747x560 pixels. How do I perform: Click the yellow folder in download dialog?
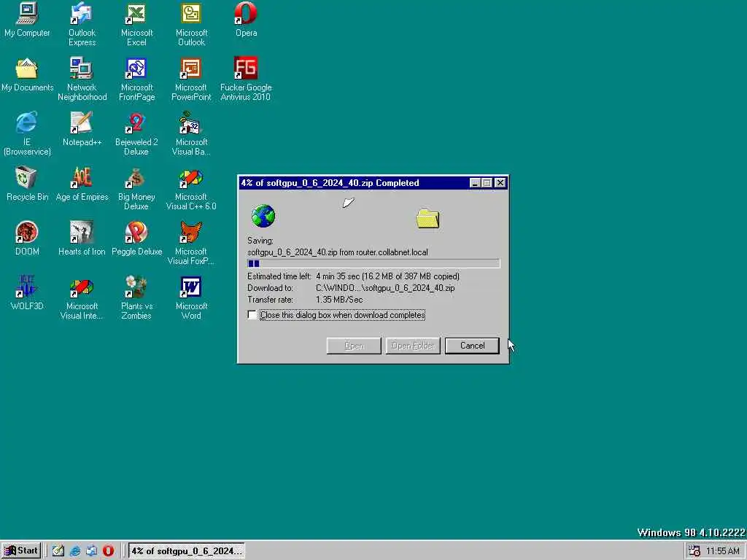427,219
